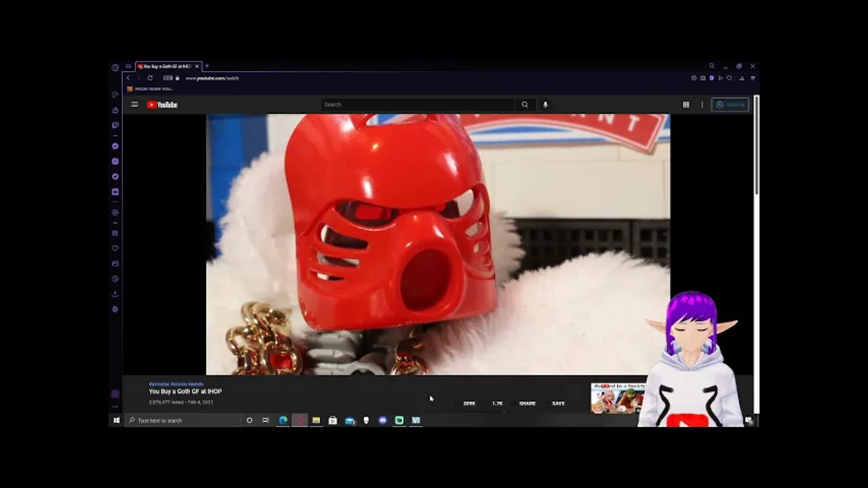Open File Explorer from the taskbar
This screenshot has width=868, height=488.
click(x=316, y=420)
